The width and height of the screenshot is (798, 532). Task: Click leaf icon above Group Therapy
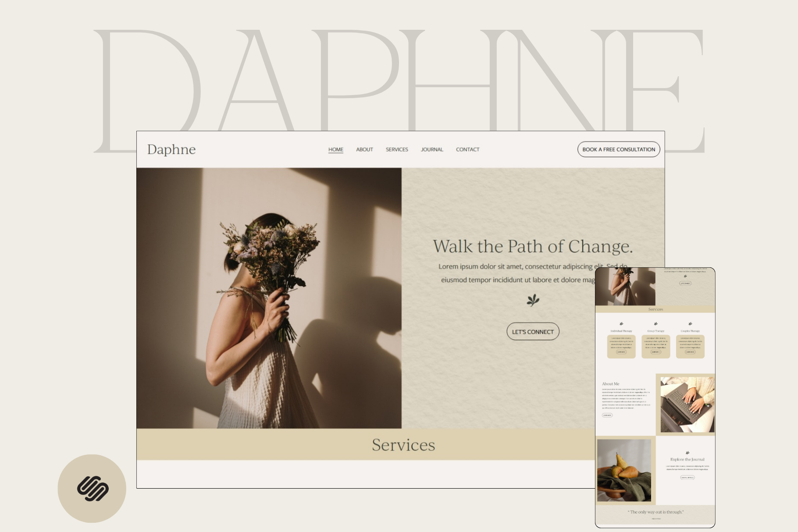[655, 324]
